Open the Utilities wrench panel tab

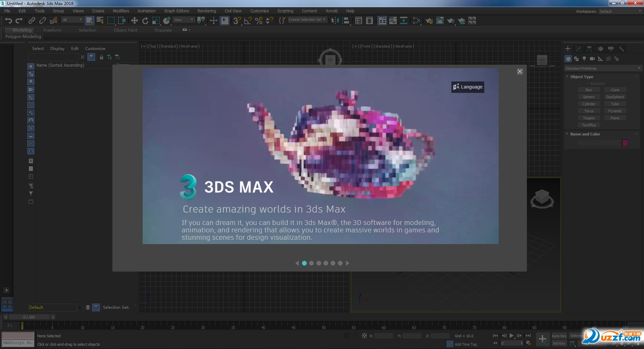point(621,49)
